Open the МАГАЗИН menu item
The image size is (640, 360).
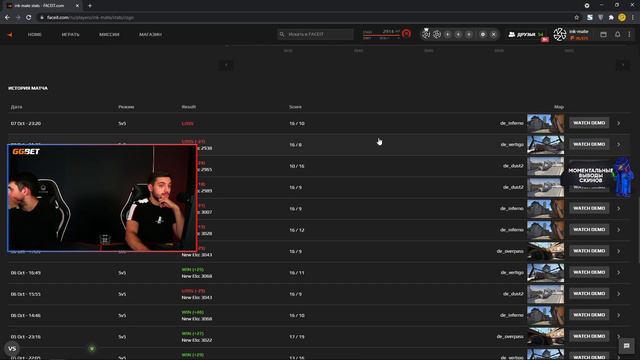(x=150, y=35)
